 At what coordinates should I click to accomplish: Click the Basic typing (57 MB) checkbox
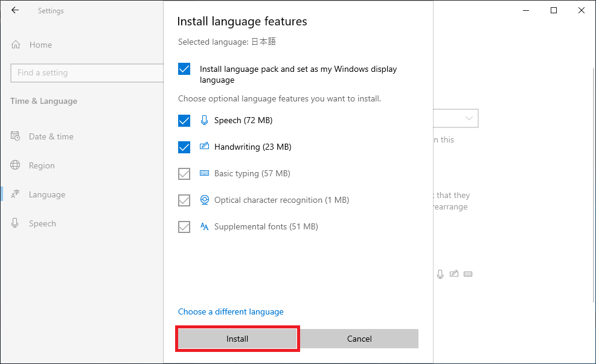tap(184, 174)
